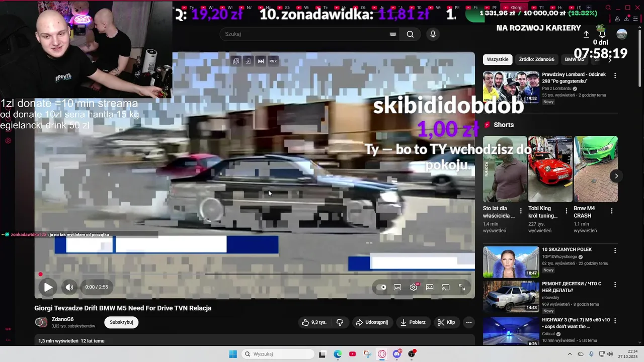
Task: Mute the video volume
Action: [69, 287]
